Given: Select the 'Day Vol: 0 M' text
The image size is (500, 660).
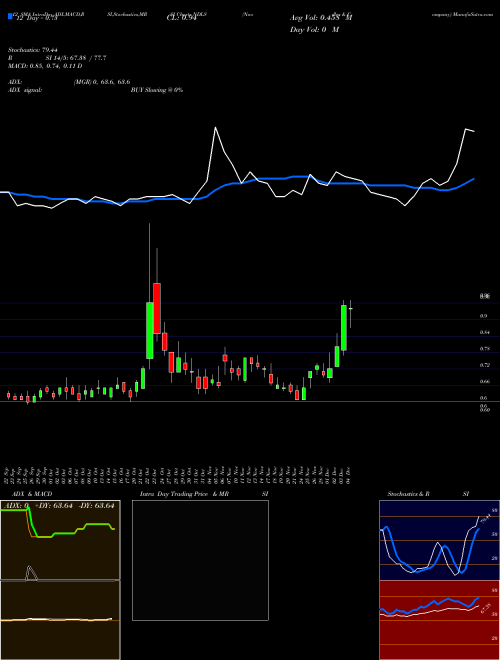Looking at the screenshot, I should [x=314, y=30].
